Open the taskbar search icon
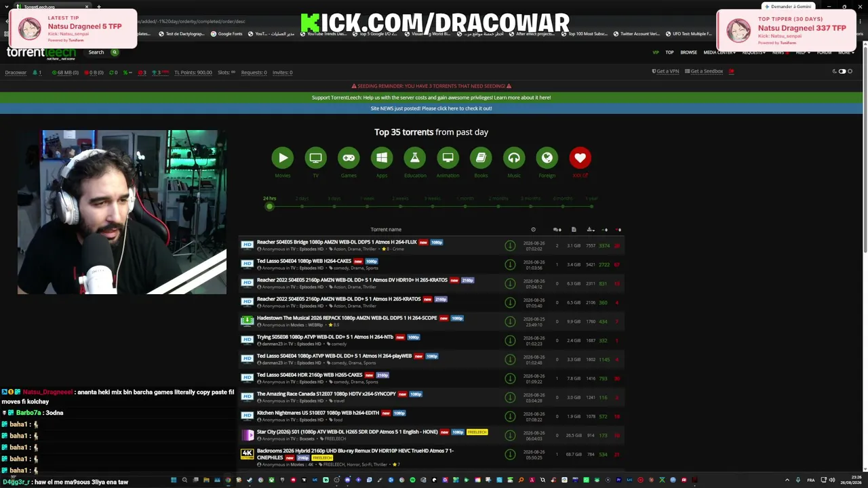 coord(184,480)
